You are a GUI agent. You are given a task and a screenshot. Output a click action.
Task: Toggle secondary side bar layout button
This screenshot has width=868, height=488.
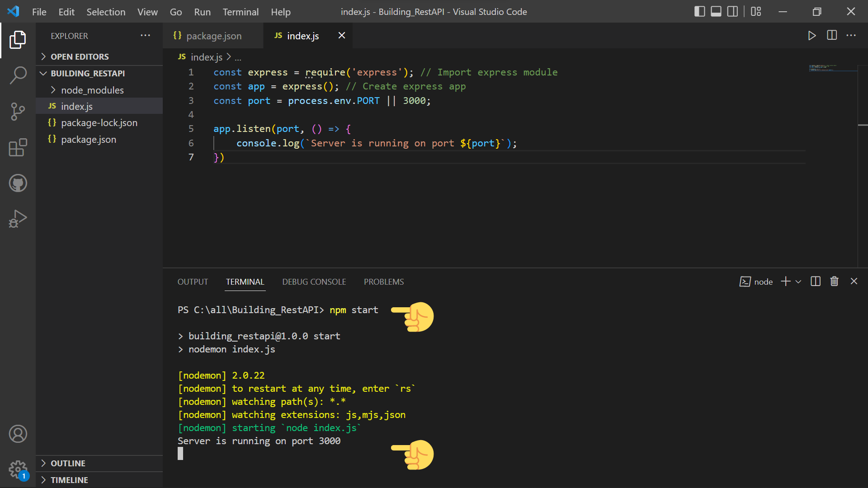coord(732,12)
